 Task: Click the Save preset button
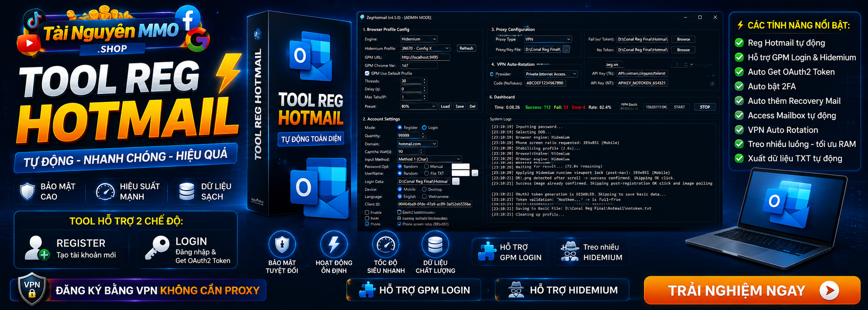coord(460,106)
